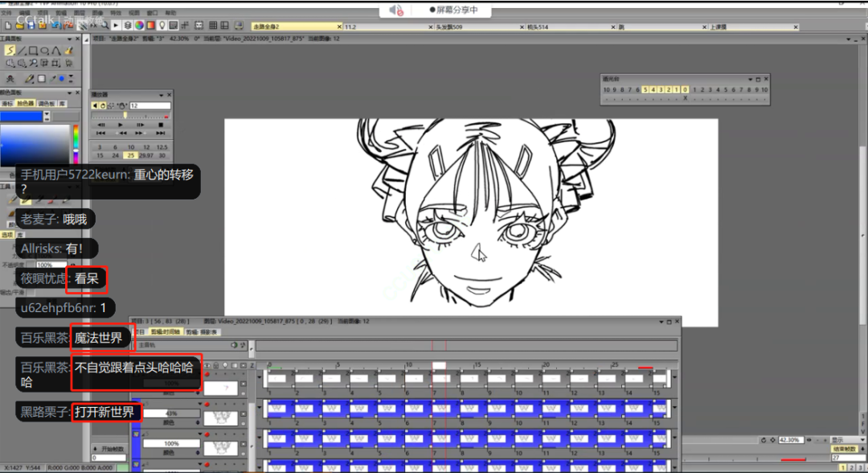Click the current blue color swatch
This screenshot has height=473, width=868.
[21, 117]
